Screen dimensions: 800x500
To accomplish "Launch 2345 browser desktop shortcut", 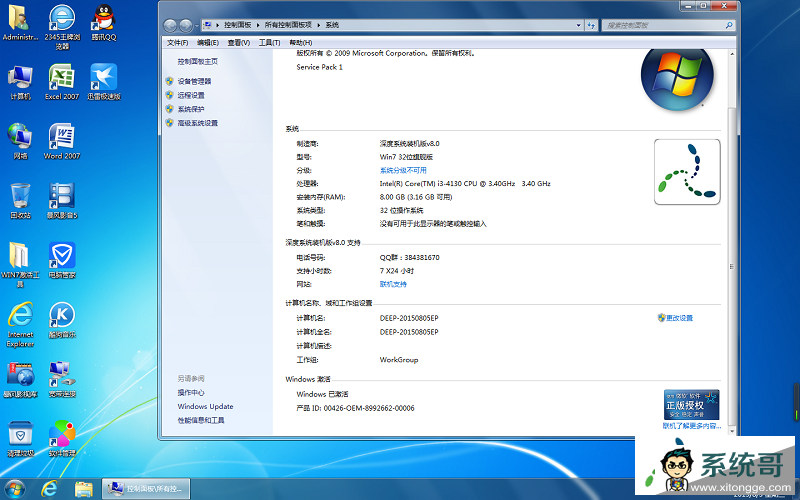I will pyautogui.click(x=62, y=27).
